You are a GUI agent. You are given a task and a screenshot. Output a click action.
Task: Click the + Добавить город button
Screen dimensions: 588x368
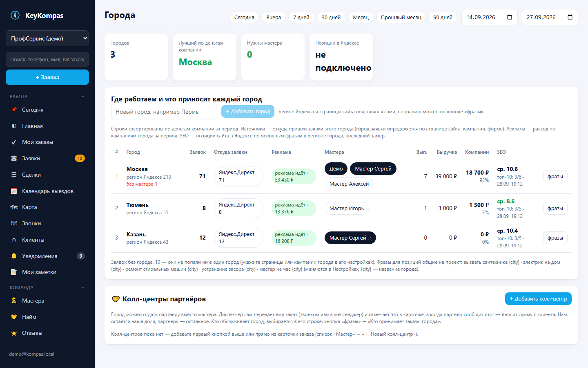(248, 112)
